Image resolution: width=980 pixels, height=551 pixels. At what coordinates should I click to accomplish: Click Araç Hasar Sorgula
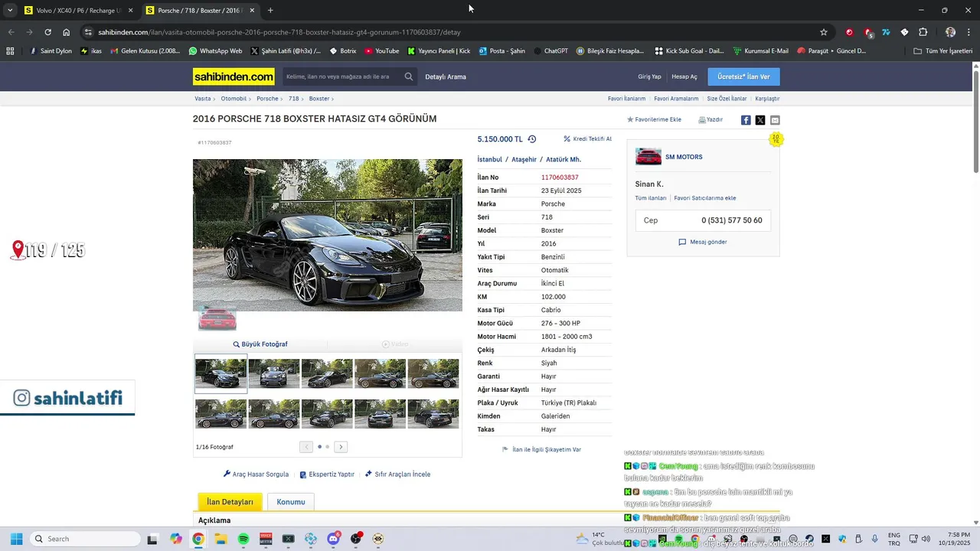pos(256,474)
